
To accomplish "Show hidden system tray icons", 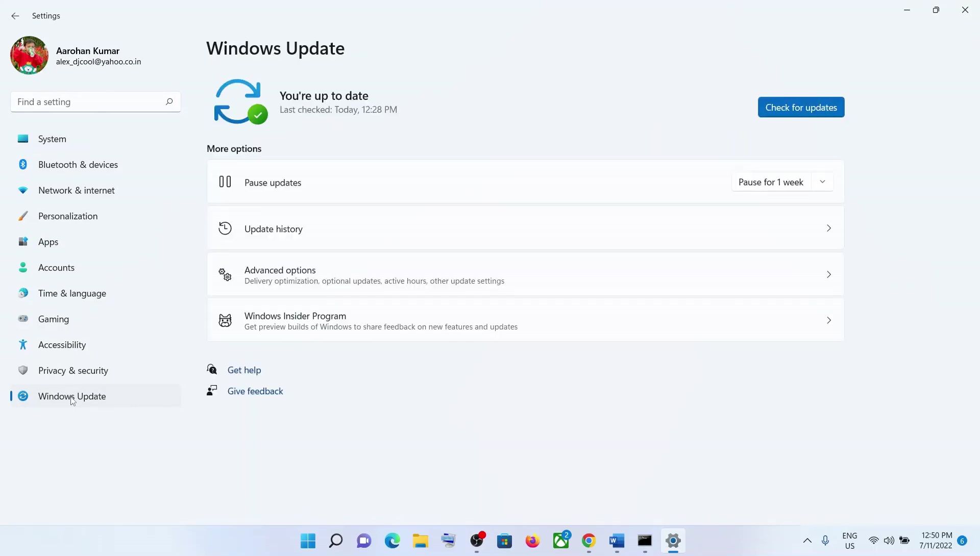I will coord(807,541).
